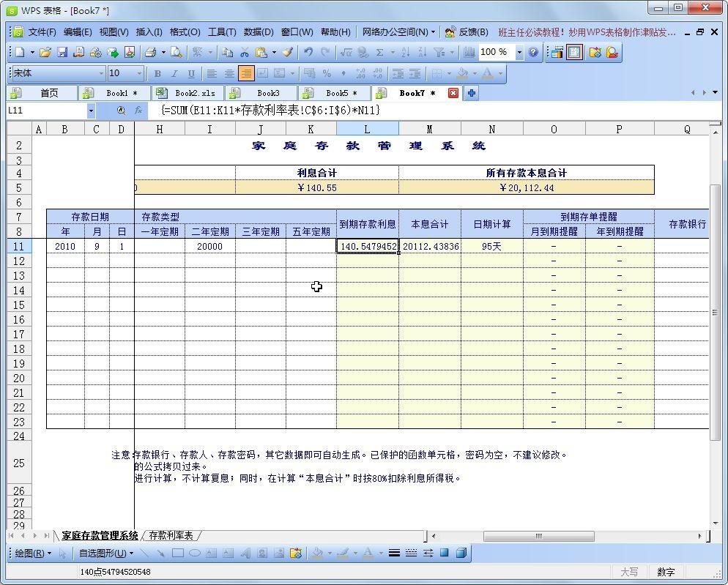This screenshot has height=585, width=728.
Task: Select the rectangle shape drawing tool
Action: (x=178, y=554)
